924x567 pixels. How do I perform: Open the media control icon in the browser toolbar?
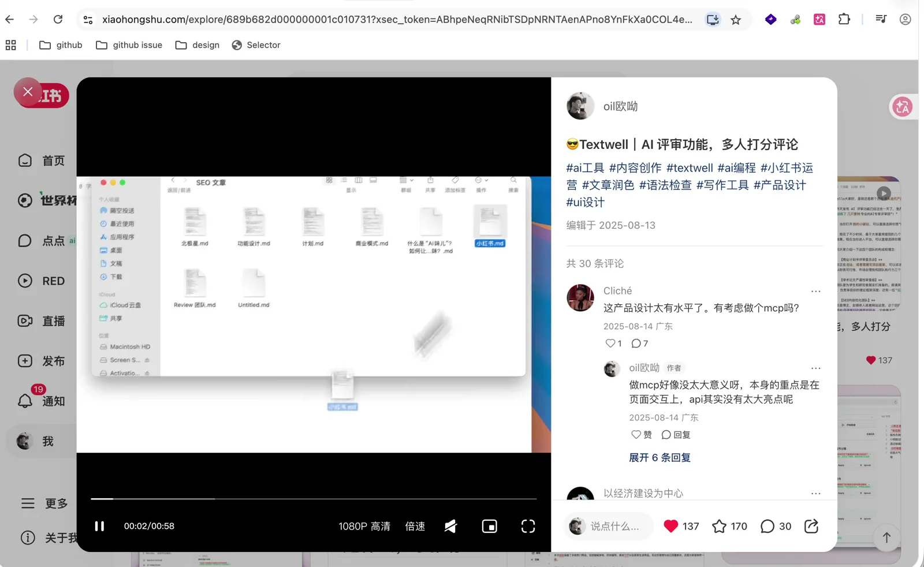click(881, 19)
